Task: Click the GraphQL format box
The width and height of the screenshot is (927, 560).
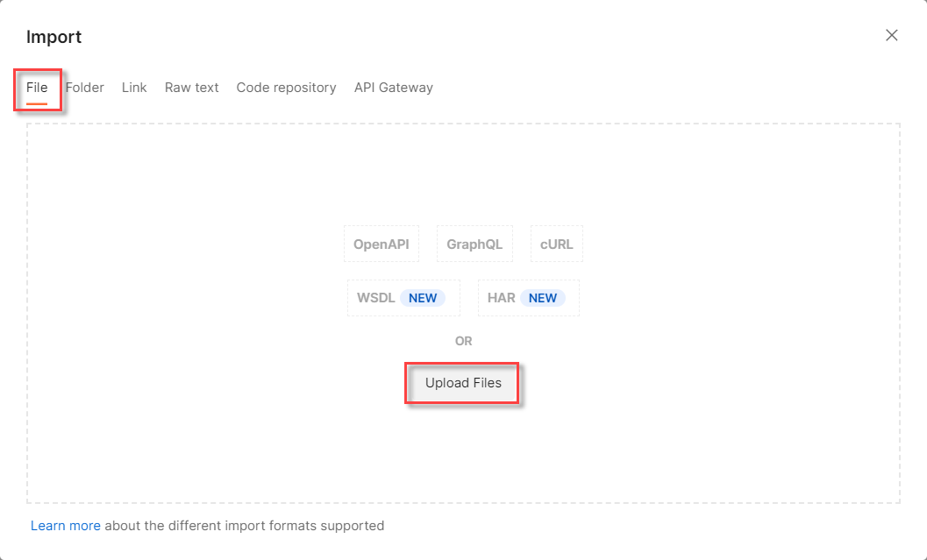Action: tap(474, 244)
